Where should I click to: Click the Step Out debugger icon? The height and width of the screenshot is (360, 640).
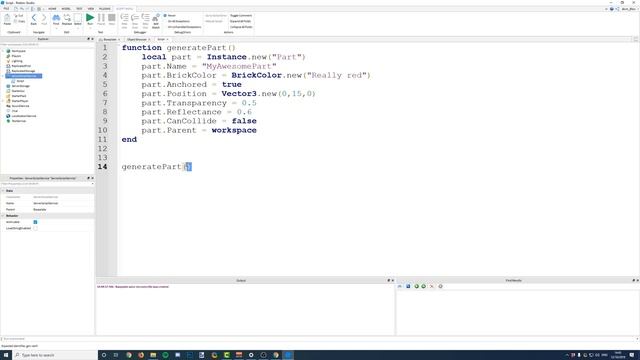145,20
